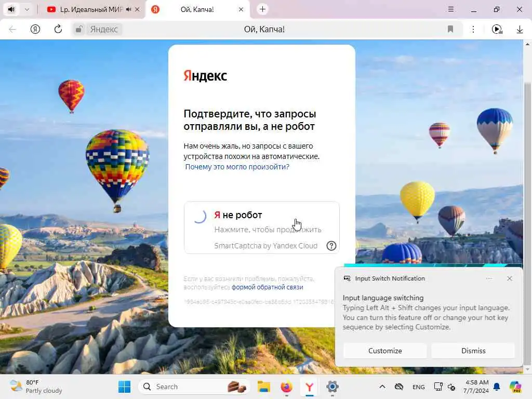
Task: Open File Explorer from the taskbar
Action: 263,387
